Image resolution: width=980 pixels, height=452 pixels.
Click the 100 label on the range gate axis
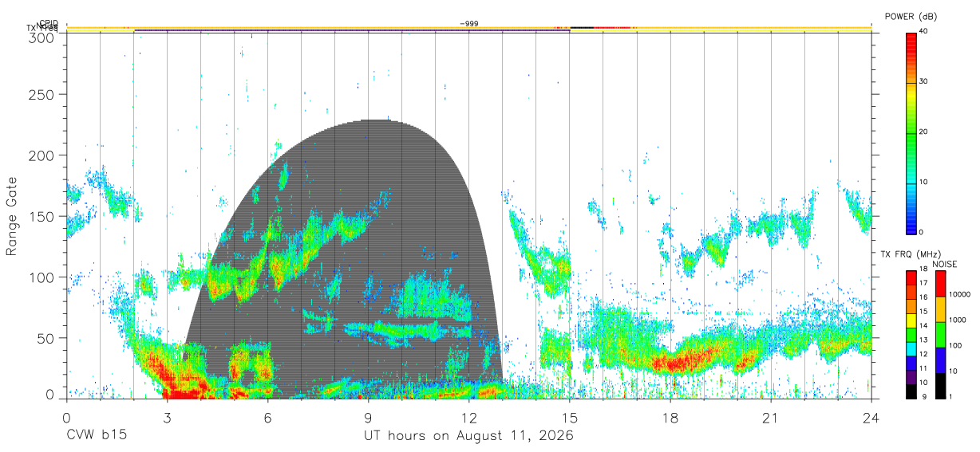pyautogui.click(x=40, y=277)
